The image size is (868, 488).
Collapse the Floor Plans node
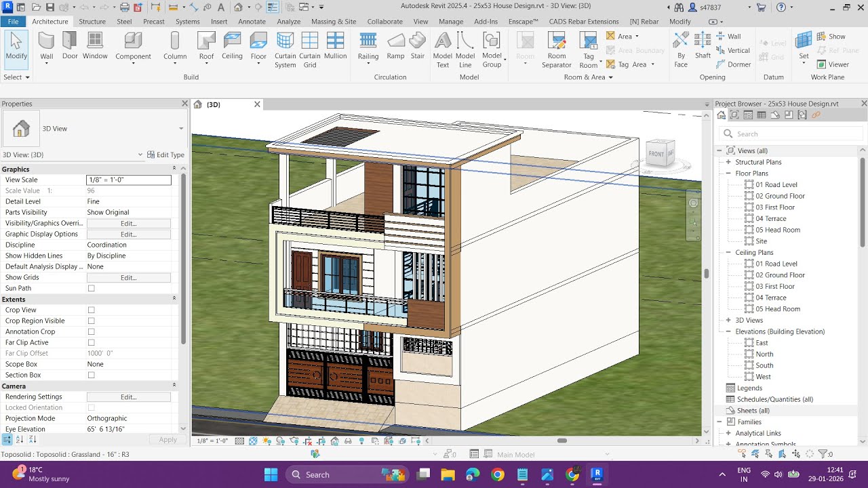tap(728, 174)
